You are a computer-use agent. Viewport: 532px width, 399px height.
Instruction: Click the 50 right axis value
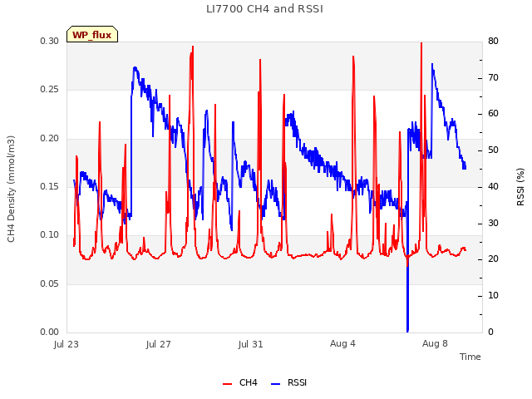(493, 150)
